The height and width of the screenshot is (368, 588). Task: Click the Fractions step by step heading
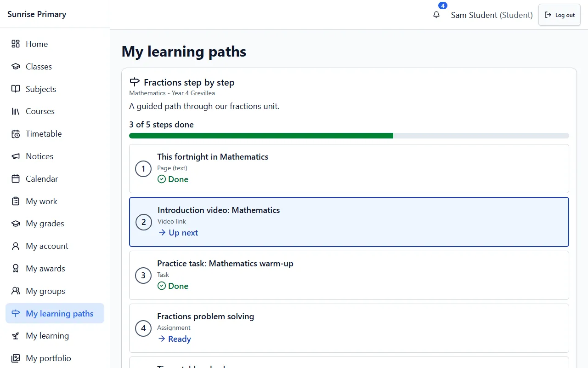click(x=189, y=82)
